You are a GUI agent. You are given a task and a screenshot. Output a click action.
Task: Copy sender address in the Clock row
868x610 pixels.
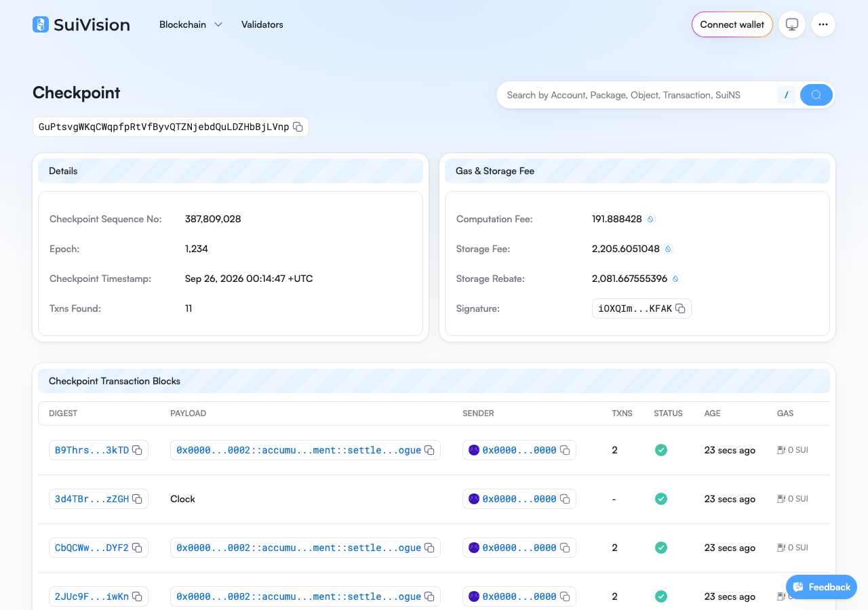[565, 499]
